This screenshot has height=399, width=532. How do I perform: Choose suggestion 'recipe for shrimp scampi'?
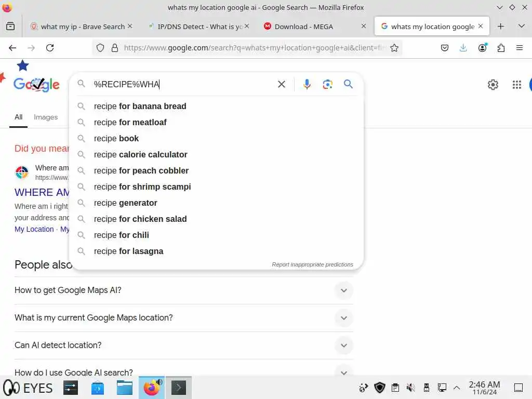point(216,187)
